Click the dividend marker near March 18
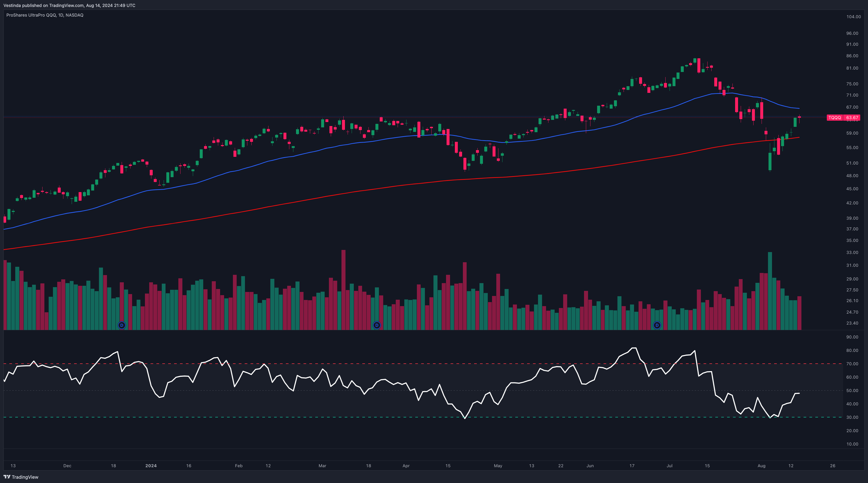The width and height of the screenshot is (868, 483). pyautogui.click(x=377, y=325)
